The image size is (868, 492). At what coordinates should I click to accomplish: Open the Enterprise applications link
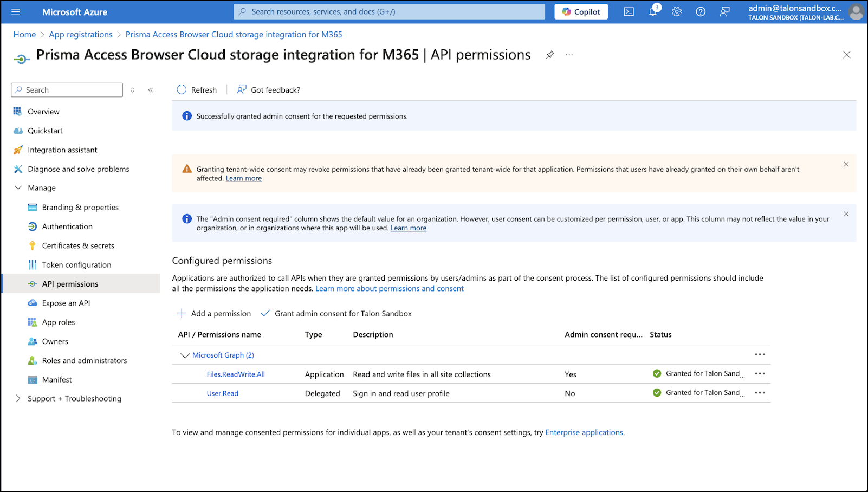tap(584, 432)
